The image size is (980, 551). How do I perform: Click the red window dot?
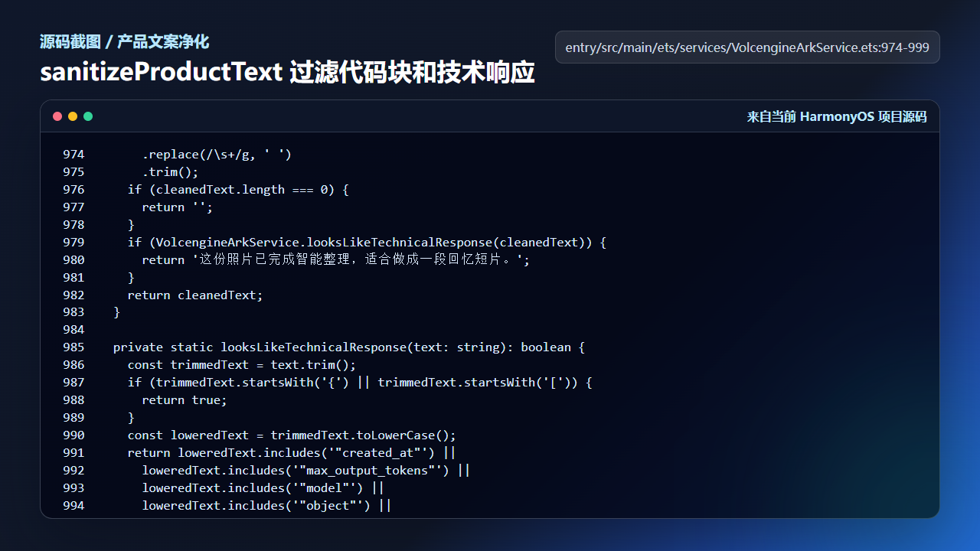[x=57, y=116]
